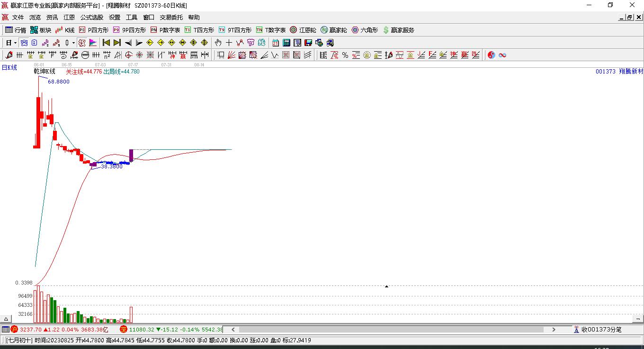Open the 帮助 menu
The height and width of the screenshot is (349, 644).
194,18
